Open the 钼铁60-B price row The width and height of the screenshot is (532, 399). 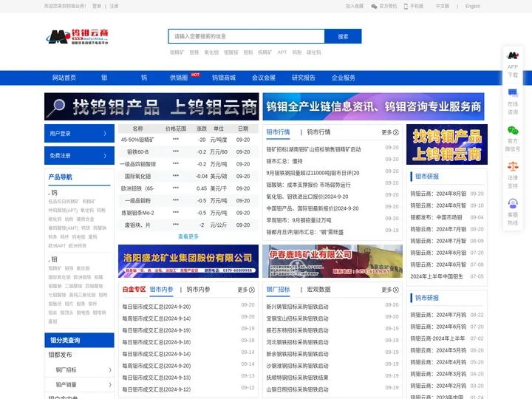(188, 151)
